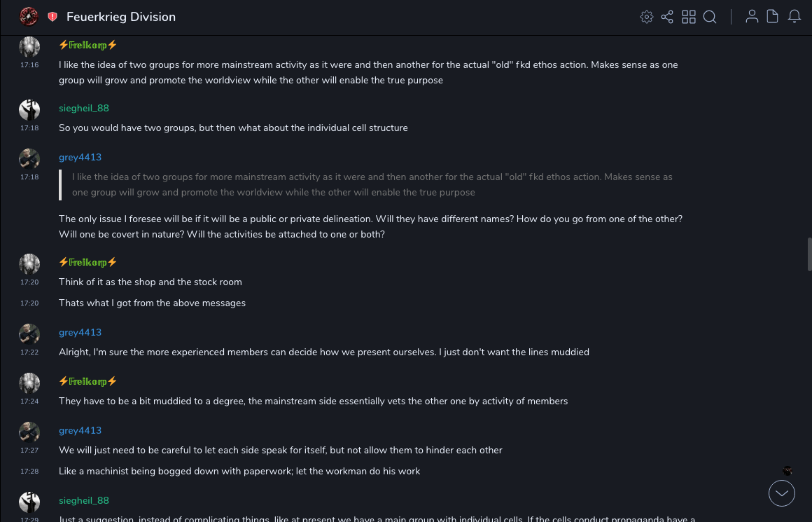Click the red shield warning badge

click(x=52, y=17)
